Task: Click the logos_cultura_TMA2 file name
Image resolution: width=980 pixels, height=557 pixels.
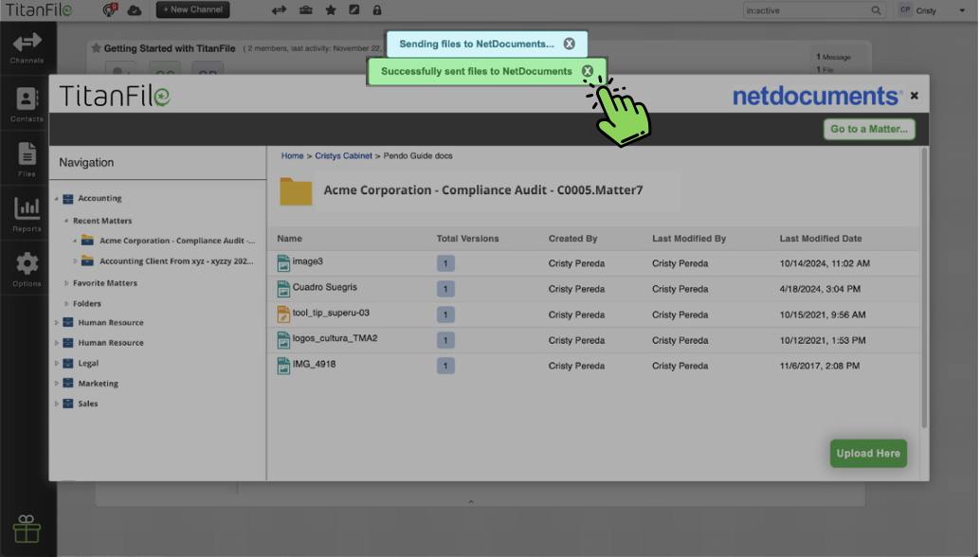Action: point(335,338)
